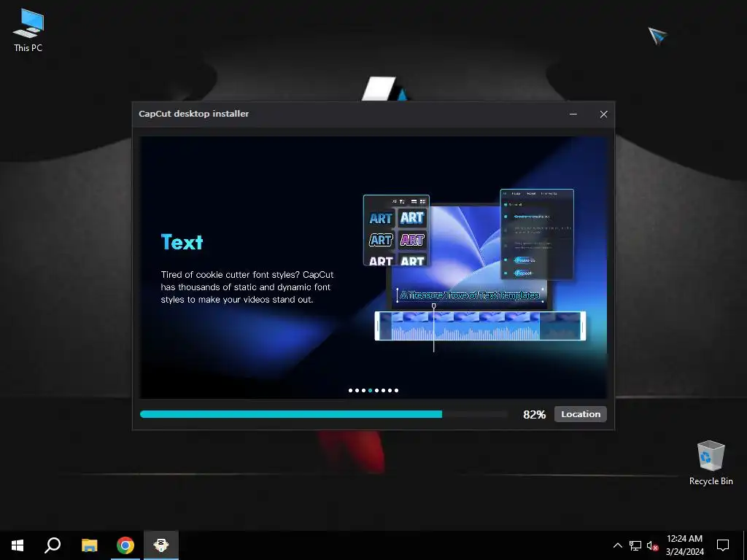Select the sixth carousel dot indicator
This screenshot has height=560, width=747.
[384, 391]
